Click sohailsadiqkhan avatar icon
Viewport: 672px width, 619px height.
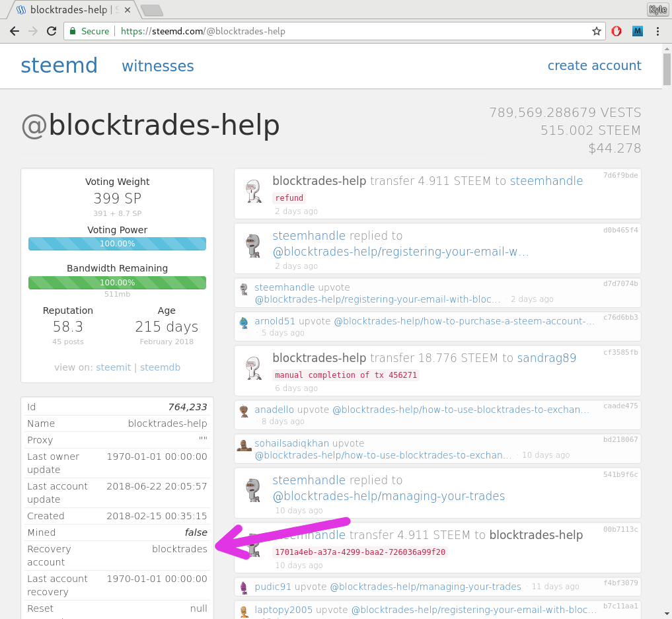244,445
